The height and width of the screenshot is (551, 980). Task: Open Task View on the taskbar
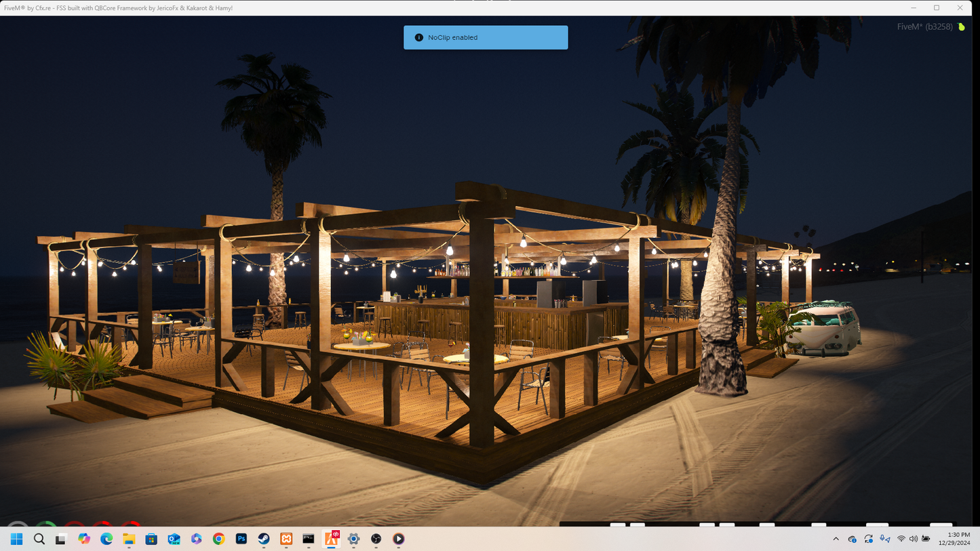(62, 539)
